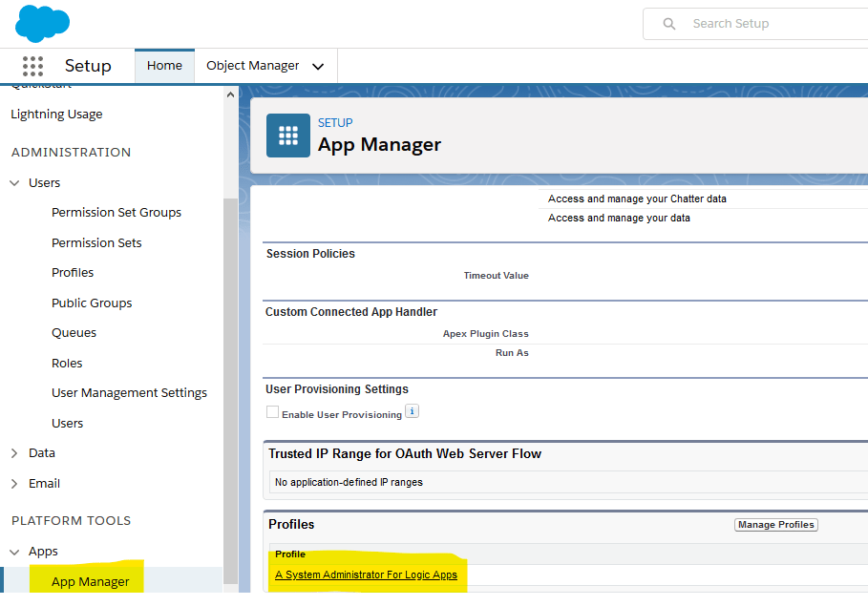Expand the Email section
The width and height of the screenshot is (868, 606).
[14, 484]
